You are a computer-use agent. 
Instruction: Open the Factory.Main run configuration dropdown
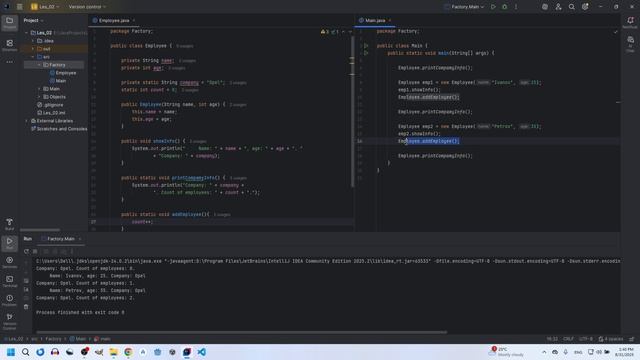click(464, 7)
